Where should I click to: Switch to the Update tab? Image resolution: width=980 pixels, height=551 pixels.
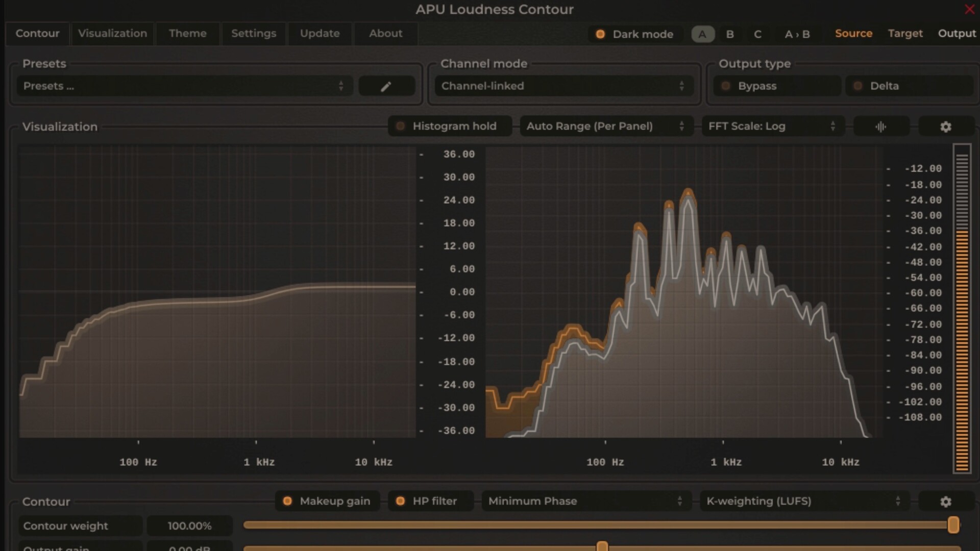[320, 34]
